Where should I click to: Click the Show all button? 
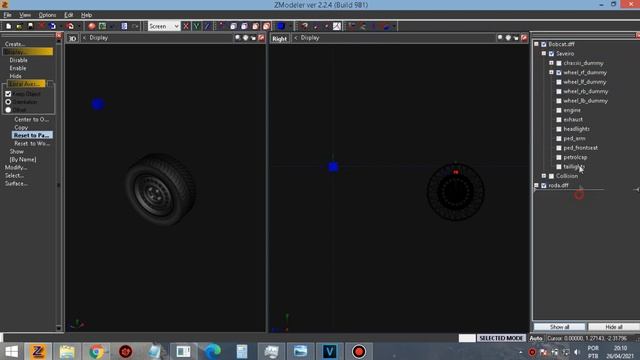click(559, 327)
